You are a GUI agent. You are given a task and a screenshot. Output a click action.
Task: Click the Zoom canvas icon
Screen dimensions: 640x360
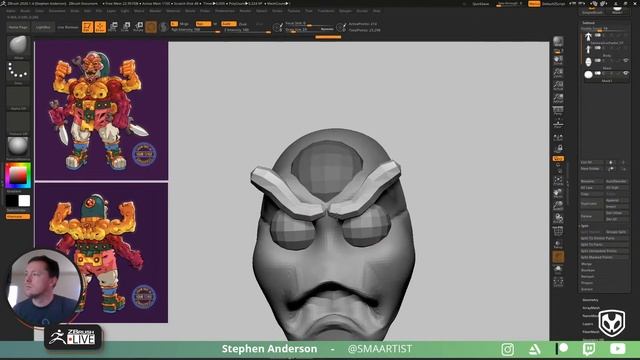click(x=558, y=73)
